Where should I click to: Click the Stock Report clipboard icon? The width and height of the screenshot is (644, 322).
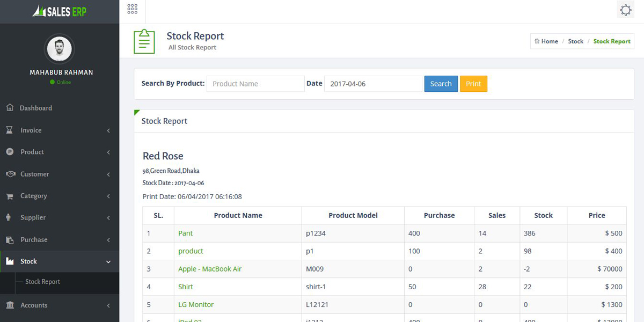tap(144, 41)
